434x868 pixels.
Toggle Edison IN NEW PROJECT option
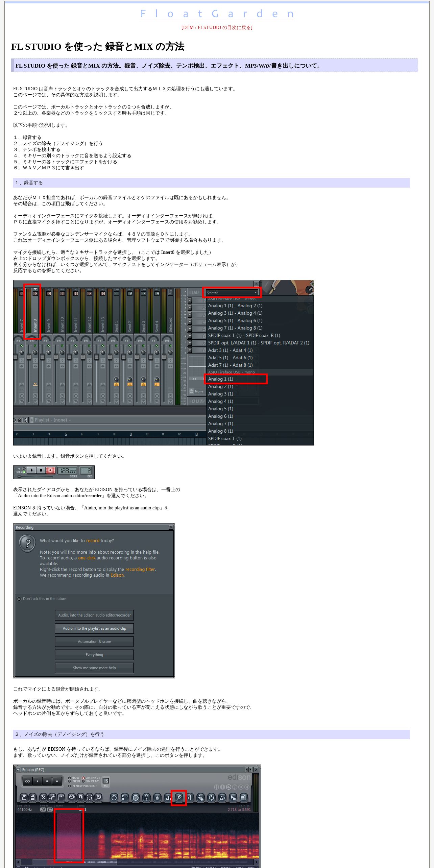coord(82,786)
